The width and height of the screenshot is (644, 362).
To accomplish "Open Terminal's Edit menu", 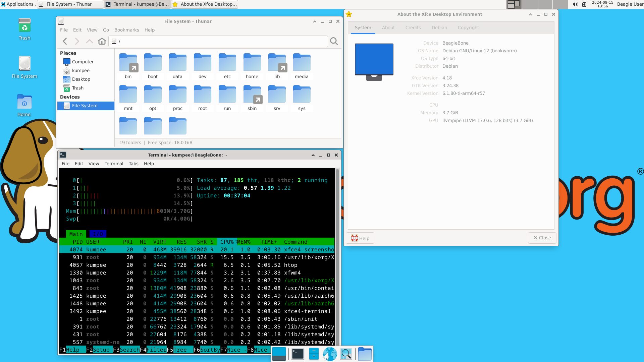I will 79,164.
